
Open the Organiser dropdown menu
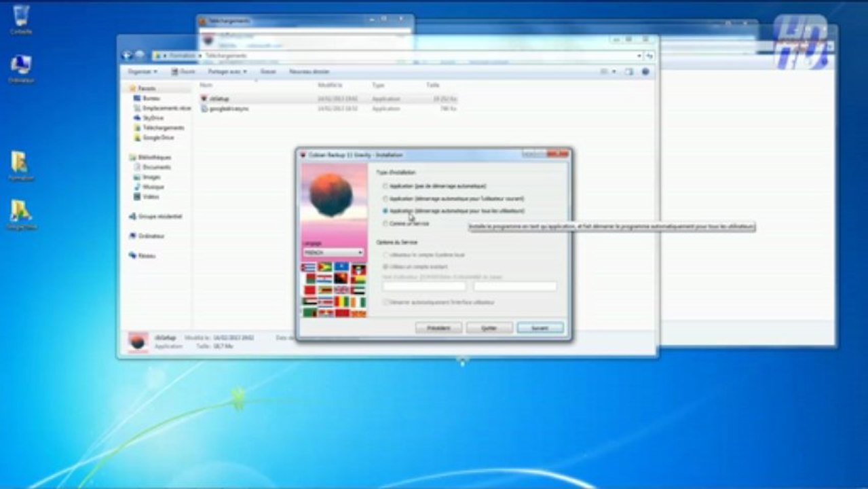[143, 71]
